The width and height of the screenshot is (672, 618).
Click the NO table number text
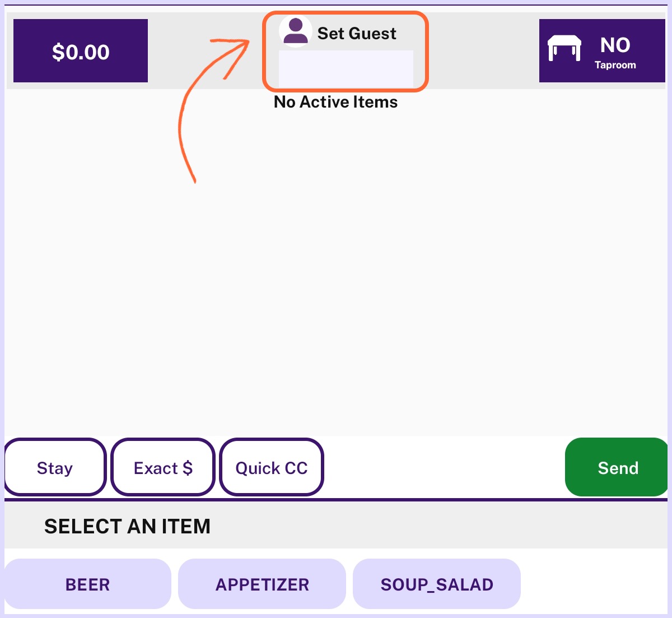[x=615, y=45]
